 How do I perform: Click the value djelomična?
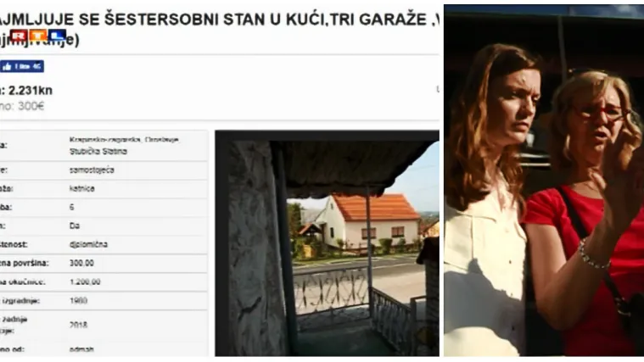pos(88,245)
